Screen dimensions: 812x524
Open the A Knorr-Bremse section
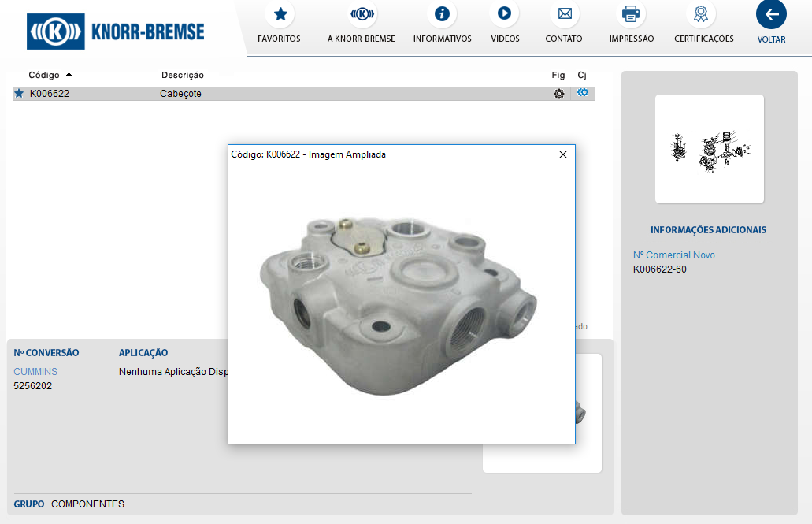[x=362, y=14]
